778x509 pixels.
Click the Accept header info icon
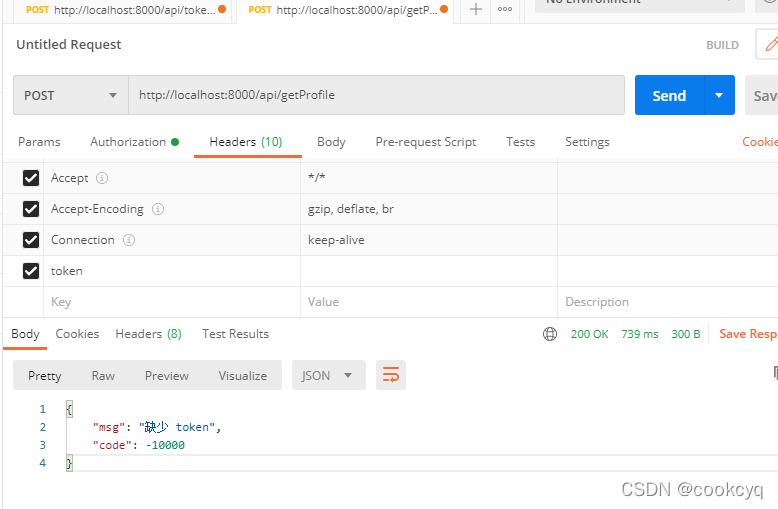click(102, 178)
